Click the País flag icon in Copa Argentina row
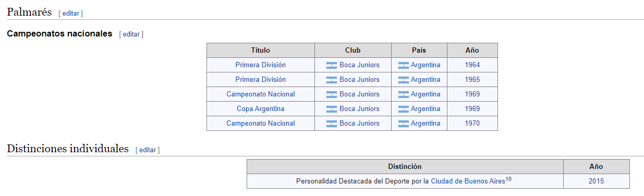Screen dimensions: 644x196 404,109
